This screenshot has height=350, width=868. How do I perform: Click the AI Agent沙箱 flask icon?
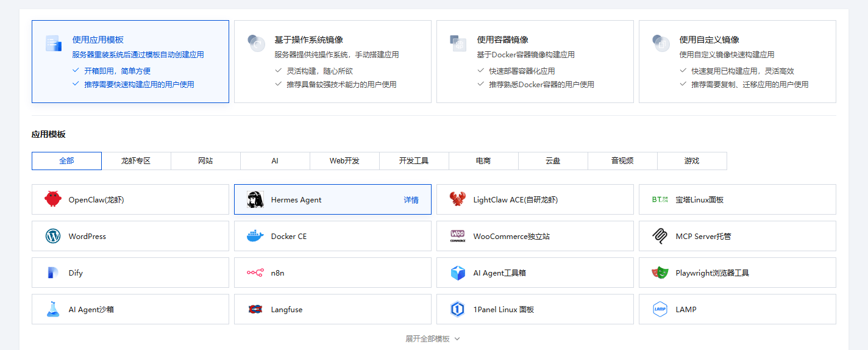pyautogui.click(x=53, y=309)
